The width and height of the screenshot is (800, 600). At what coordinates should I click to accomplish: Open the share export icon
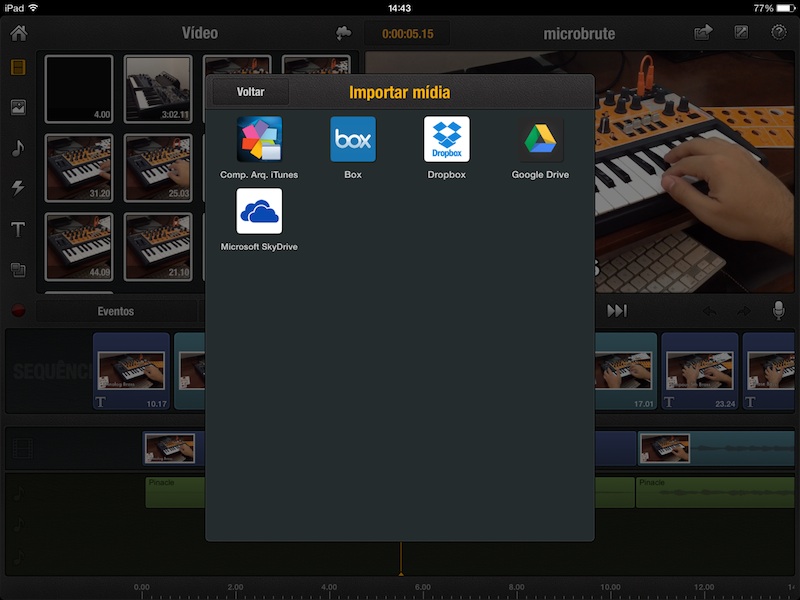pyautogui.click(x=703, y=33)
